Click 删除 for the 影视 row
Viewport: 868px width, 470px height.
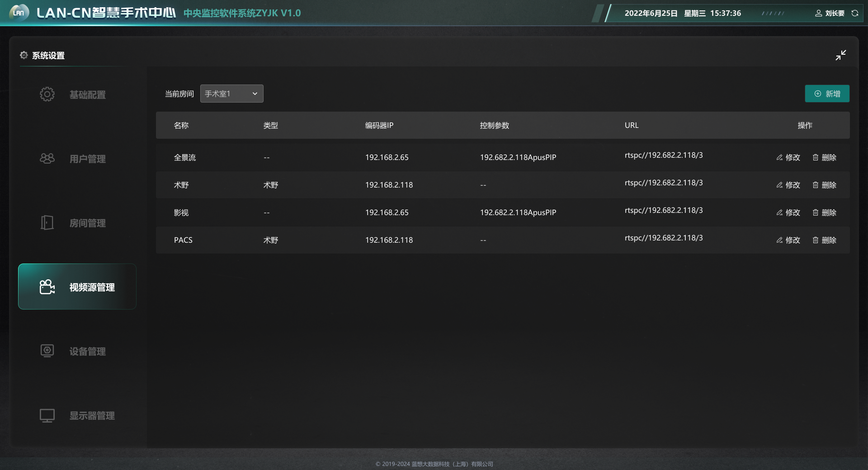coord(825,212)
